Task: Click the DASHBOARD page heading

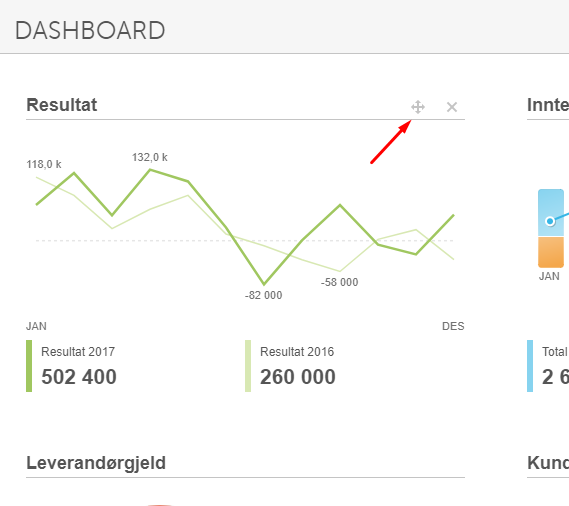Action: click(90, 30)
